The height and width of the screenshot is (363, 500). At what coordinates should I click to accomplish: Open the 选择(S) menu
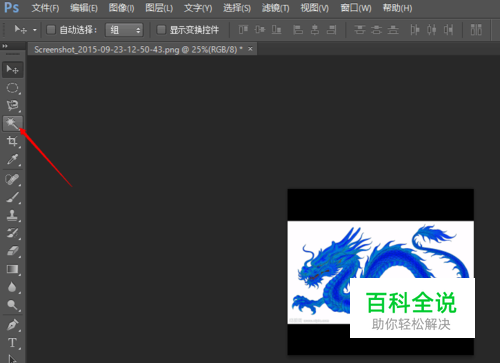click(237, 8)
